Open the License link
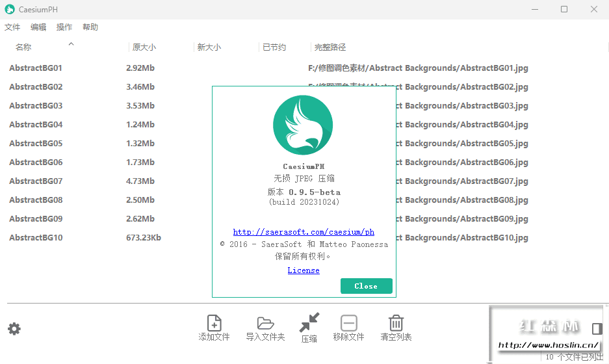This screenshot has width=609, height=364. pyautogui.click(x=304, y=270)
